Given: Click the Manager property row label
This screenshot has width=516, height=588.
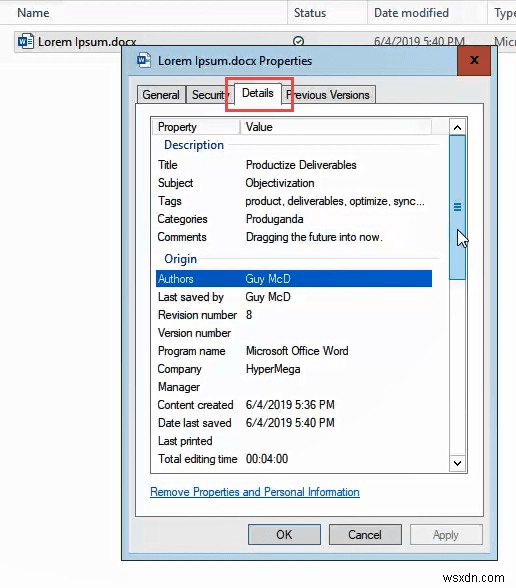Looking at the screenshot, I should 179,387.
